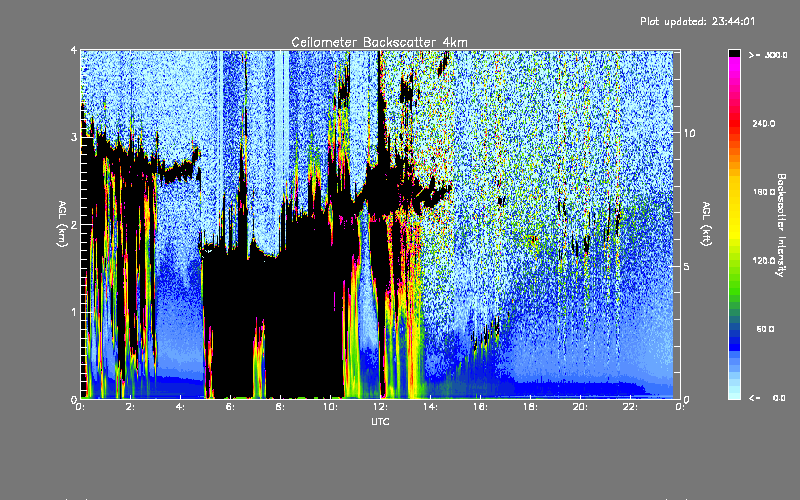
Task: Click the '8:' hour tick label
Action: (281, 407)
